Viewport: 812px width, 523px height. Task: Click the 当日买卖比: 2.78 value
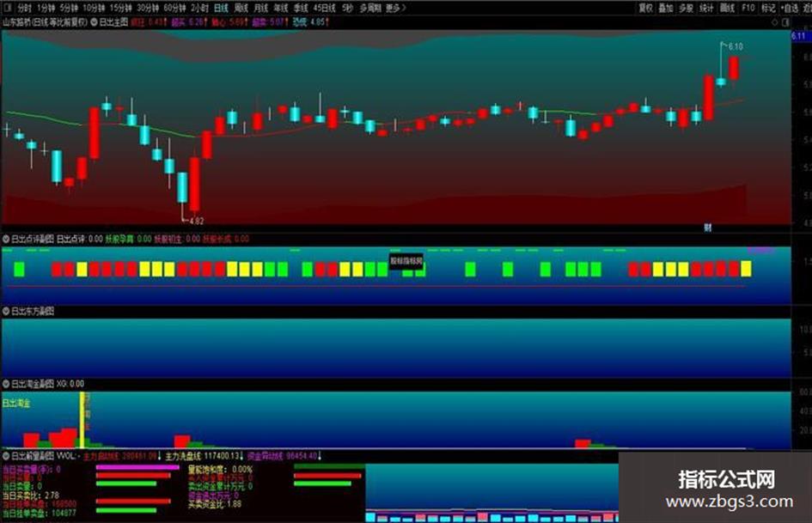(x=31, y=496)
